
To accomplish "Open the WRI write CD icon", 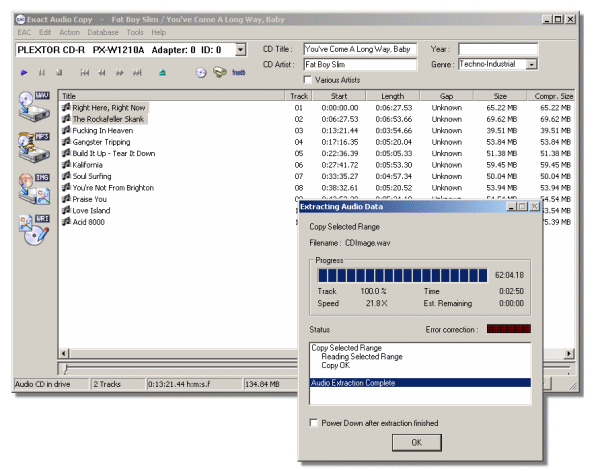I will point(34,230).
